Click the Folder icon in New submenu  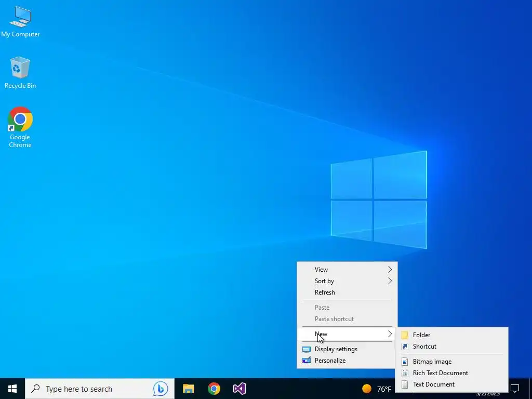pyautogui.click(x=404, y=335)
